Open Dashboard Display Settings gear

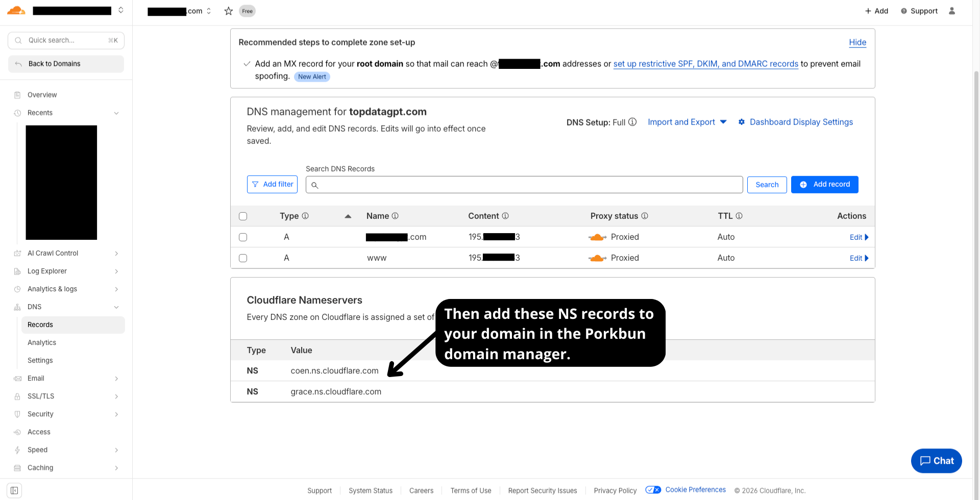tap(742, 122)
